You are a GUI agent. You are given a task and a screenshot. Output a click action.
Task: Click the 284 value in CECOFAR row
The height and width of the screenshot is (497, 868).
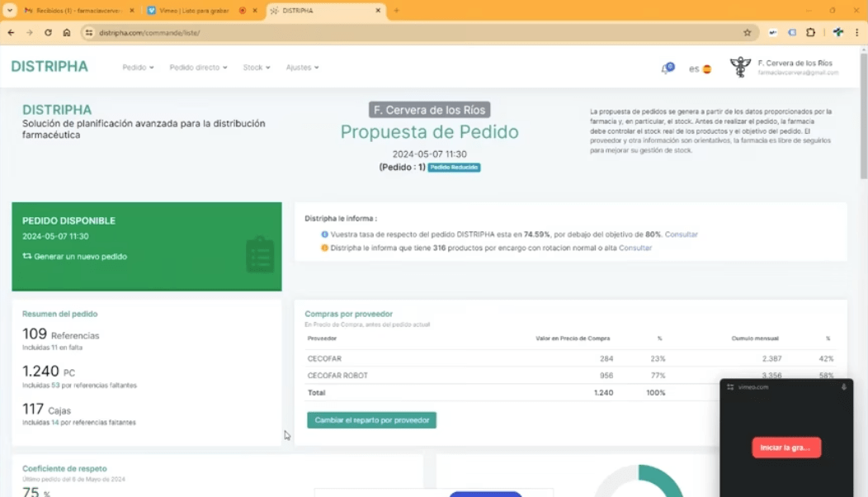click(606, 358)
